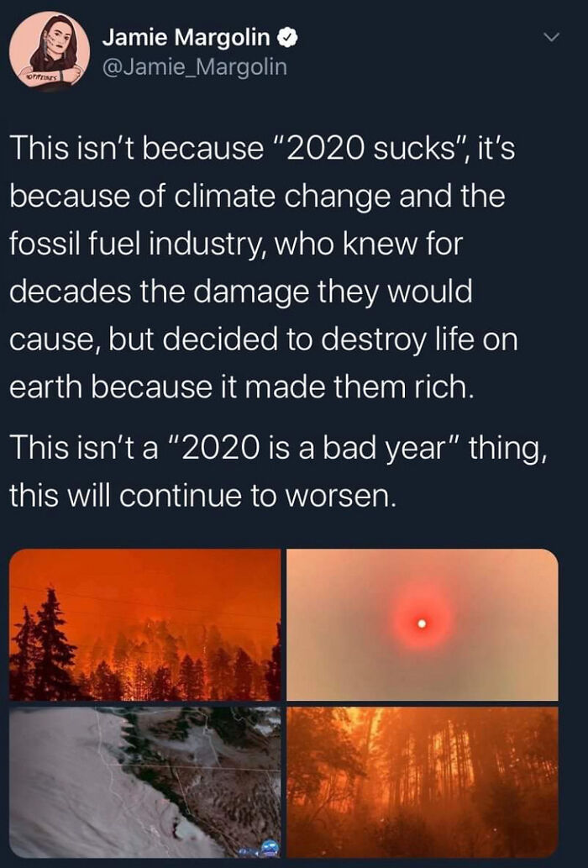Click Jamie Margolin's profile avatar
This screenshot has width=588, height=868.
point(49,50)
